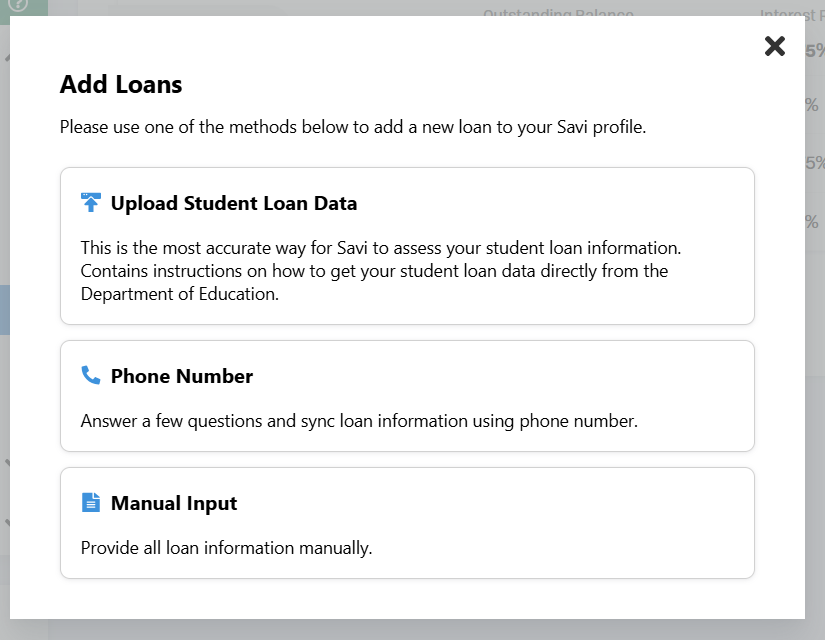Click the Manual Input document icon

click(91, 503)
